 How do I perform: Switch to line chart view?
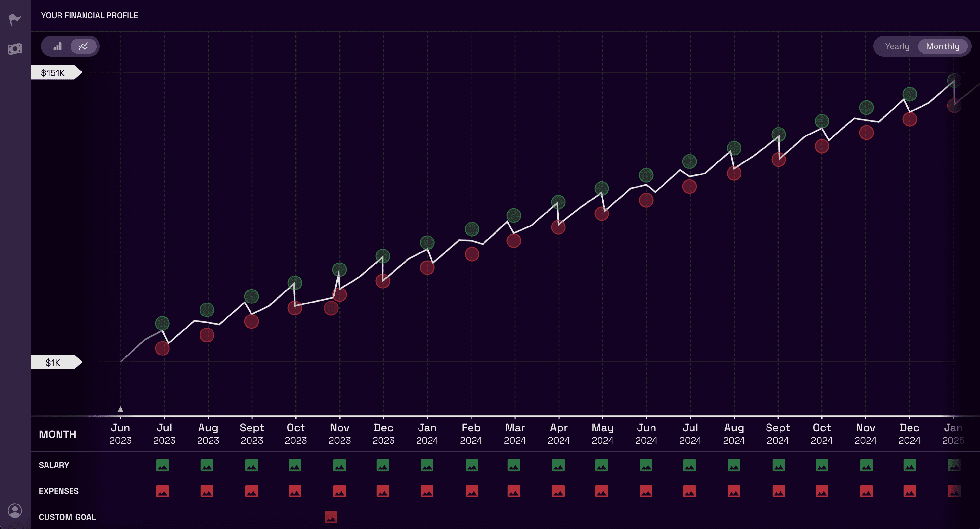pos(83,46)
